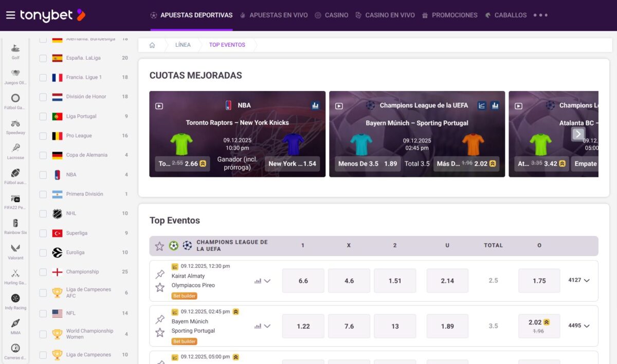Screen dimensions: 617x364
Task: Check the Championship checkbox
Action: 43,272
